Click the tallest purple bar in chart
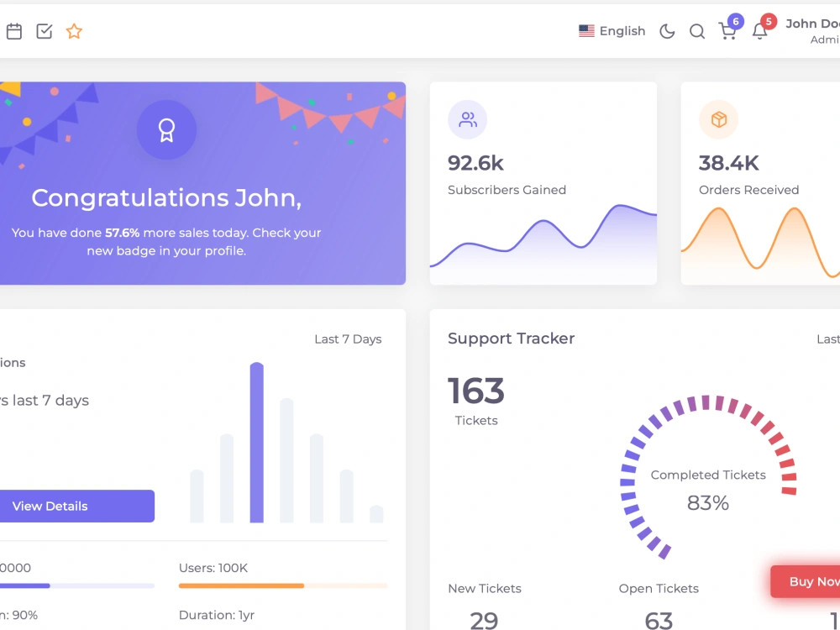840x630 pixels. (x=256, y=443)
